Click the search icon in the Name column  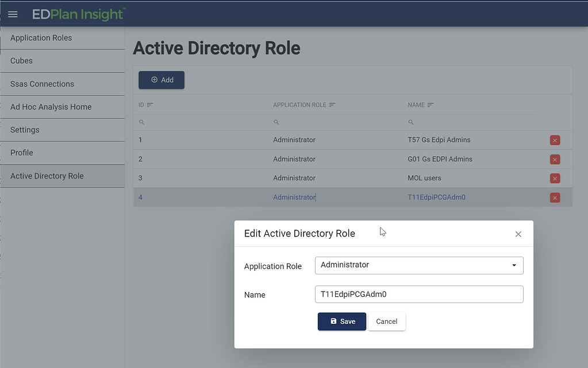coord(410,122)
